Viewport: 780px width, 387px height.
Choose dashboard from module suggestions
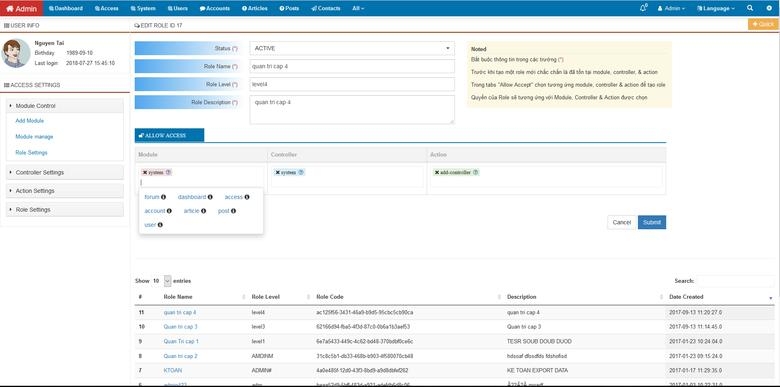pyautogui.click(x=192, y=197)
